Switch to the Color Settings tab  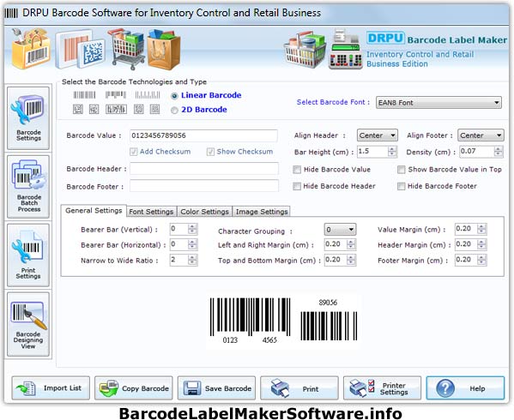click(x=204, y=212)
